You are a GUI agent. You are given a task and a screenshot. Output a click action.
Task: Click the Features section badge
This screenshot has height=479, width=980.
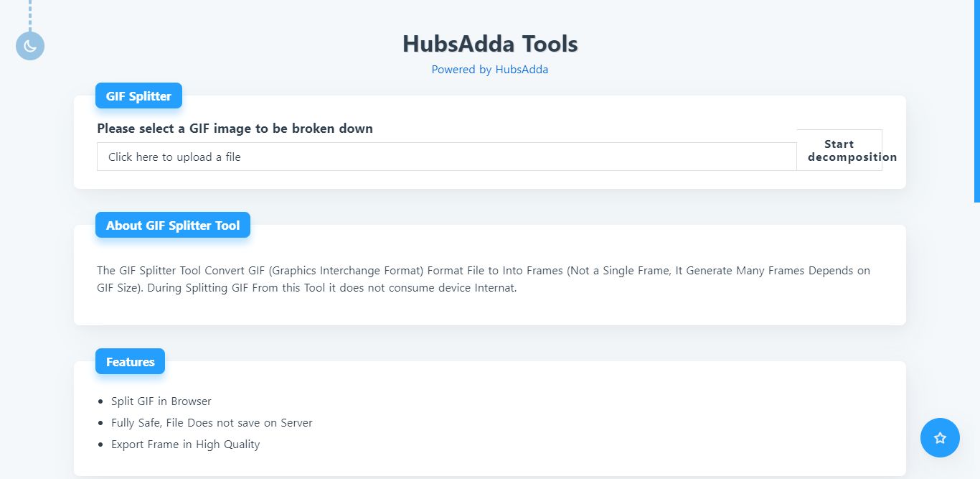[x=130, y=362]
